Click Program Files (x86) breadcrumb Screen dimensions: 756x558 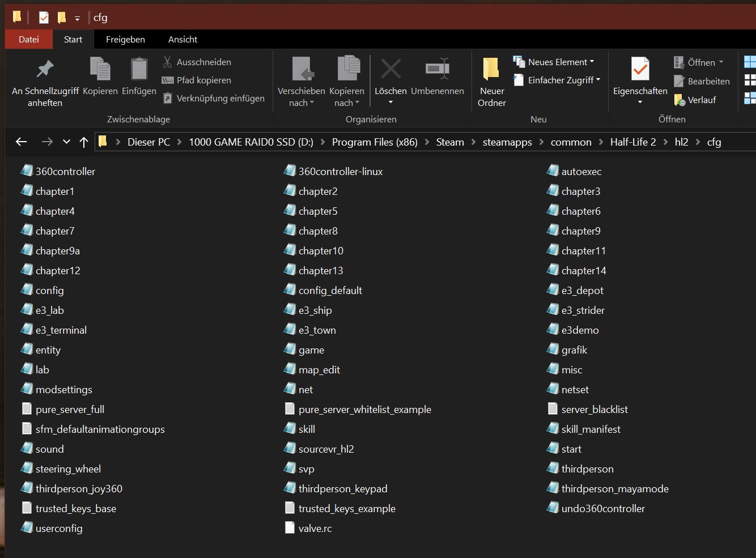coord(375,142)
